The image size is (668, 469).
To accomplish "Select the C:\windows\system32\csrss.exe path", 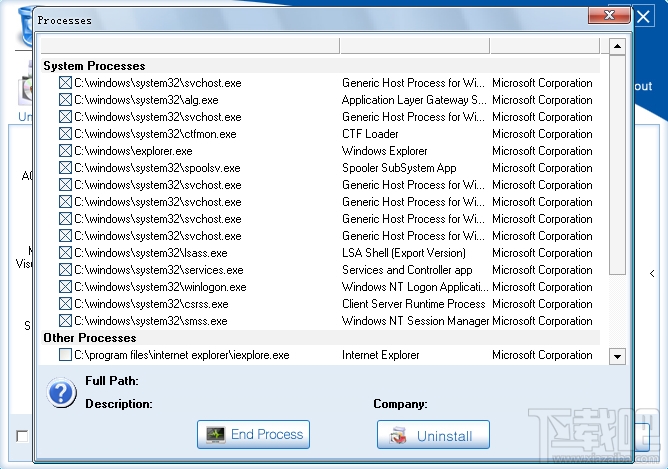I will tap(151, 304).
